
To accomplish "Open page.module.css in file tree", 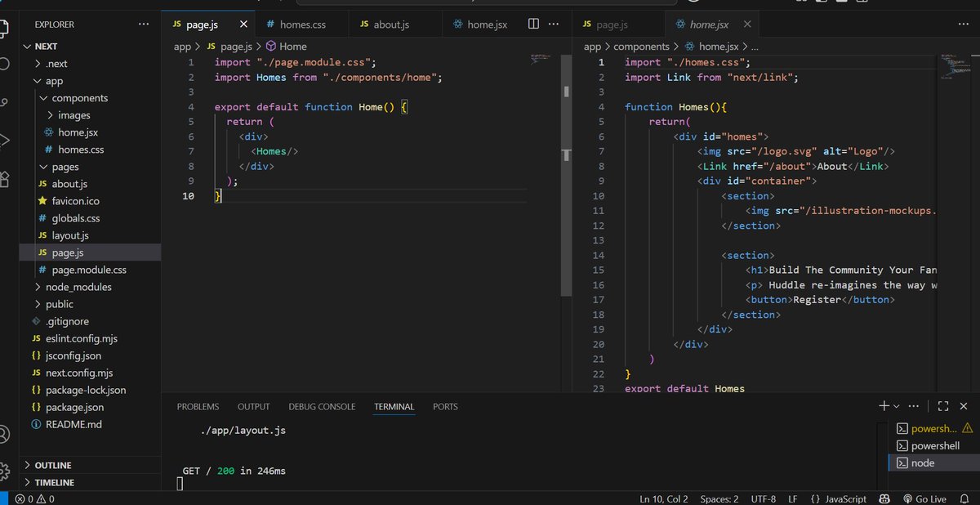I will coord(89,270).
